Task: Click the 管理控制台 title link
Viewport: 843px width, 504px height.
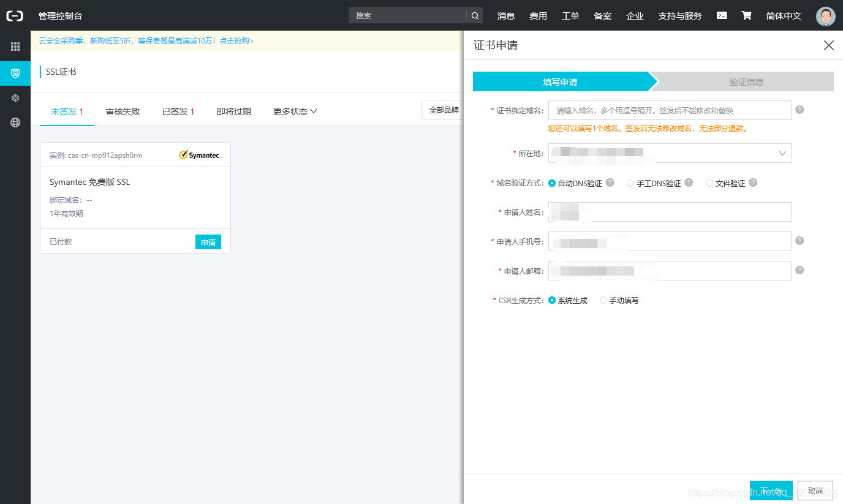Action: (60, 16)
